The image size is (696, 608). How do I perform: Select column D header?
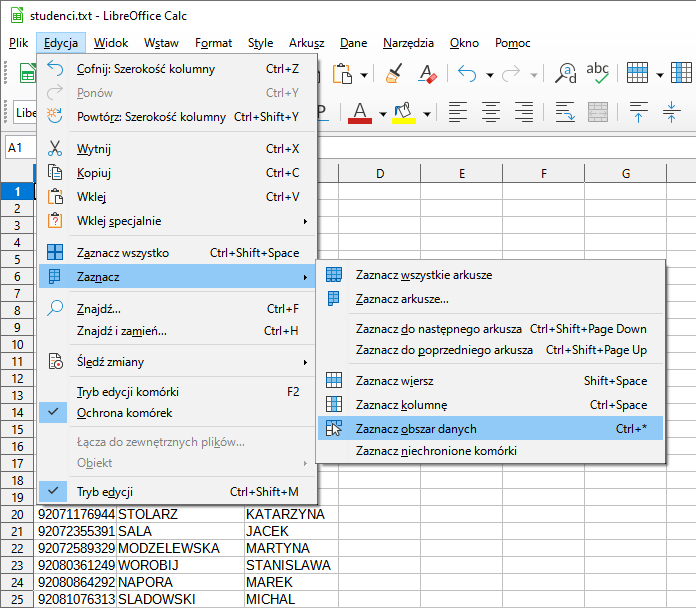[380, 174]
